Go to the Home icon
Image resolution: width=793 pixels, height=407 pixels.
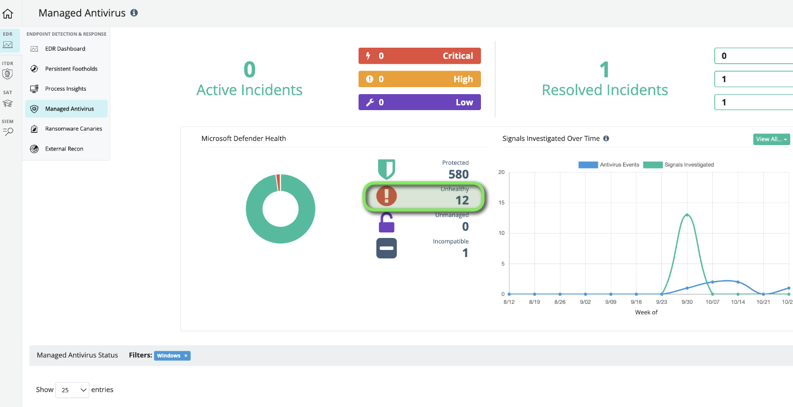pyautogui.click(x=8, y=14)
